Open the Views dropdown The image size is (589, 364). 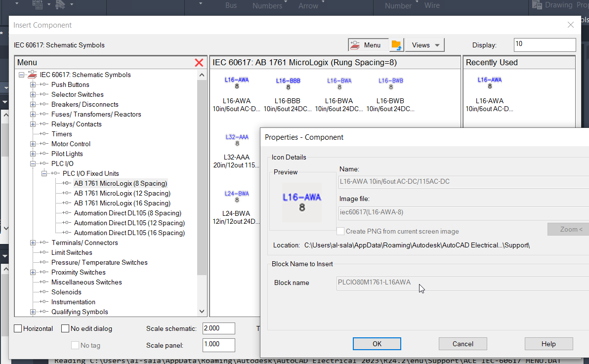424,44
